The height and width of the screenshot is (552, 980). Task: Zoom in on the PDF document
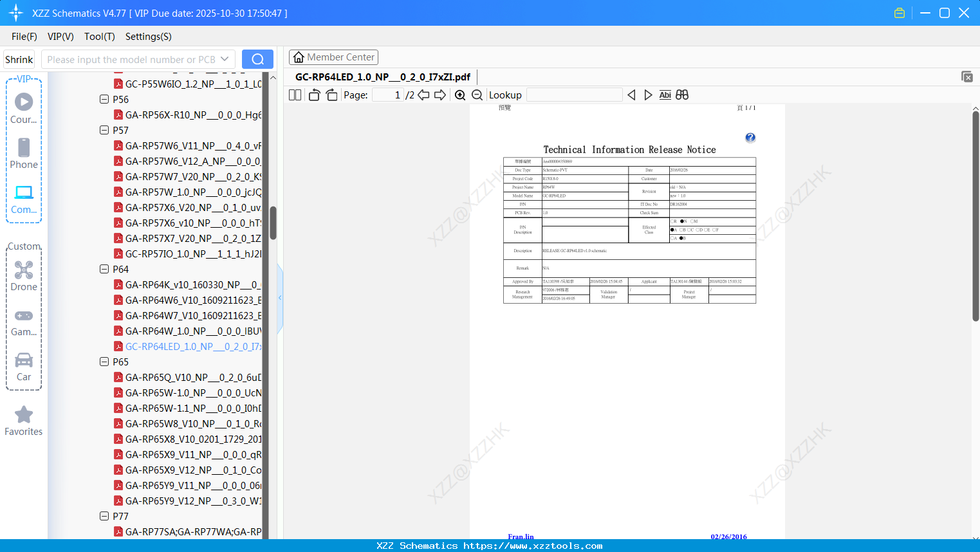point(460,95)
